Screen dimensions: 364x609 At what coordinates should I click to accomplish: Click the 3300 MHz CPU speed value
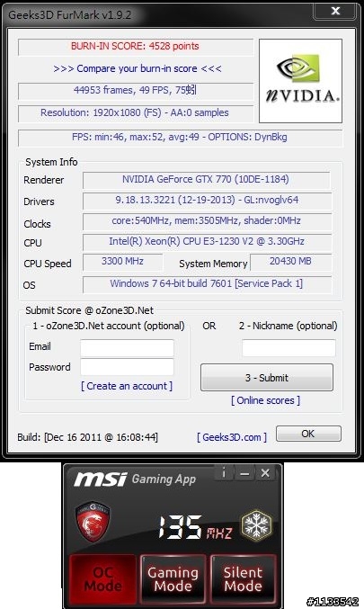pos(122,261)
